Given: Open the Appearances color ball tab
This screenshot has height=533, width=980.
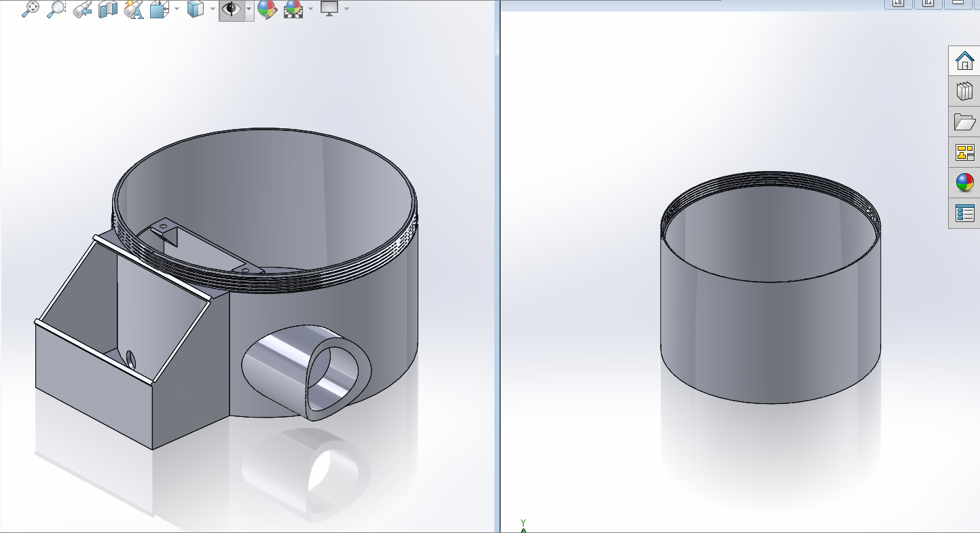Looking at the screenshot, I should pyautogui.click(x=964, y=183).
